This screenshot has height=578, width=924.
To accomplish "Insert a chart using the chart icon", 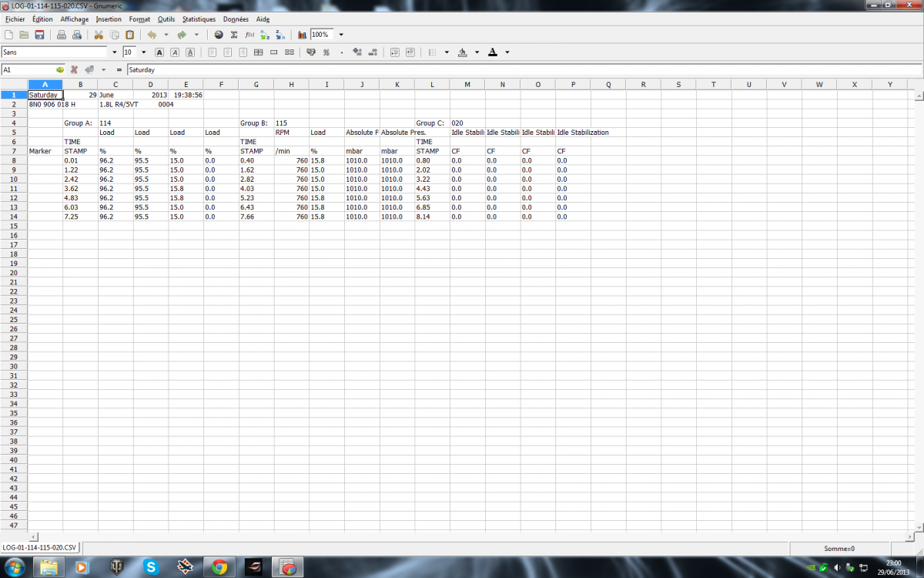I will pos(302,35).
